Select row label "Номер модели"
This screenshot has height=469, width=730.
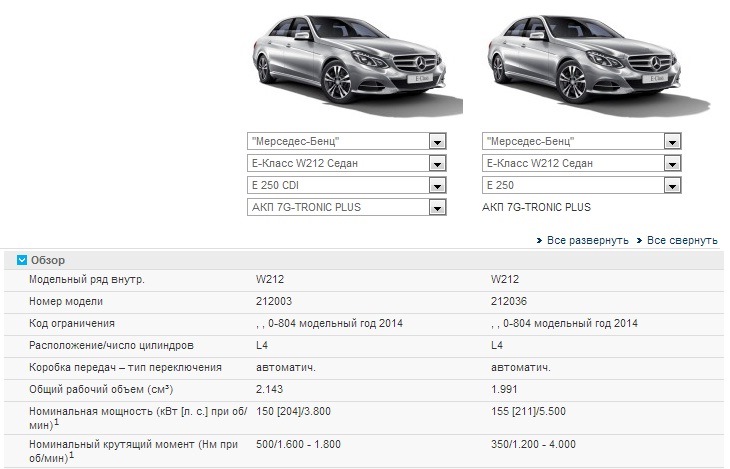pyautogui.click(x=66, y=301)
